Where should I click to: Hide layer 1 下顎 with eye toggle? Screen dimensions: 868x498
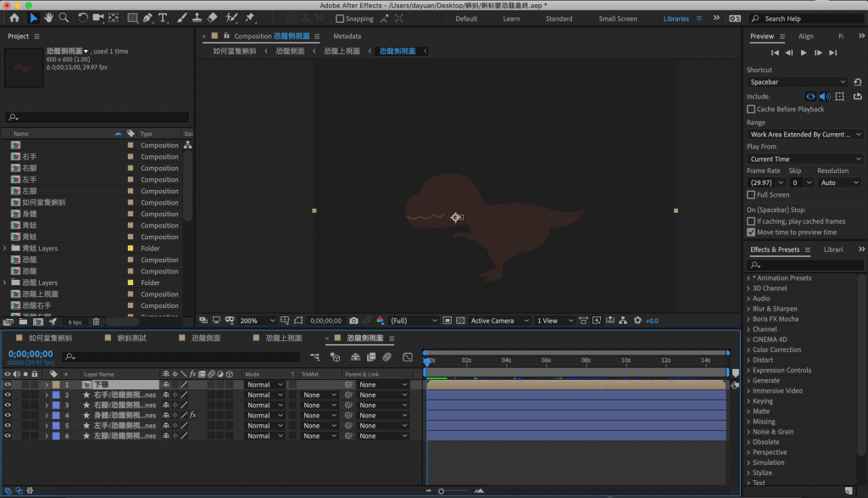(x=8, y=384)
